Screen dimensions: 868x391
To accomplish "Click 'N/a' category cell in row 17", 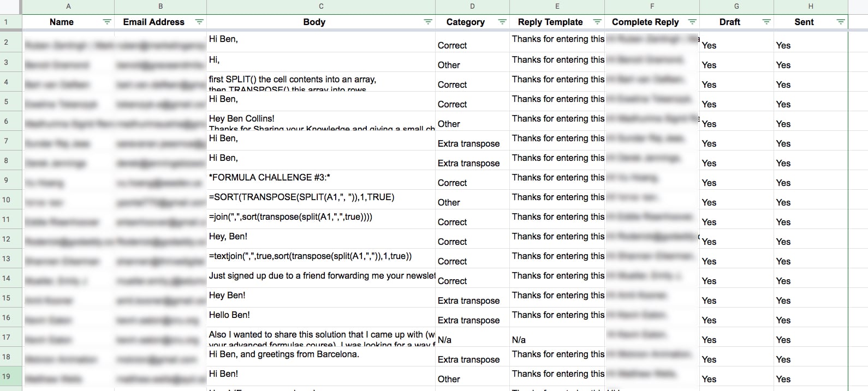I will click(472, 337).
